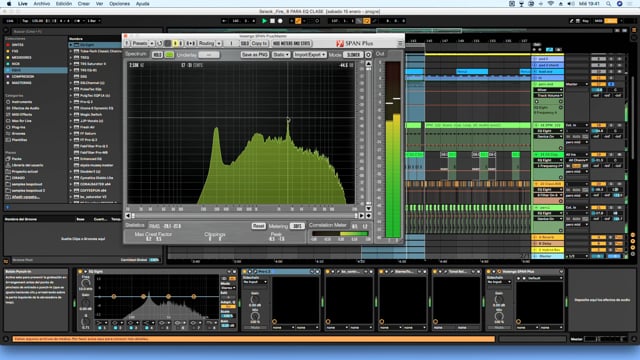Toggle the orange Loop switch in the transport
Image resolution: width=640 pixels, height=360 pixels.
click(367, 21)
